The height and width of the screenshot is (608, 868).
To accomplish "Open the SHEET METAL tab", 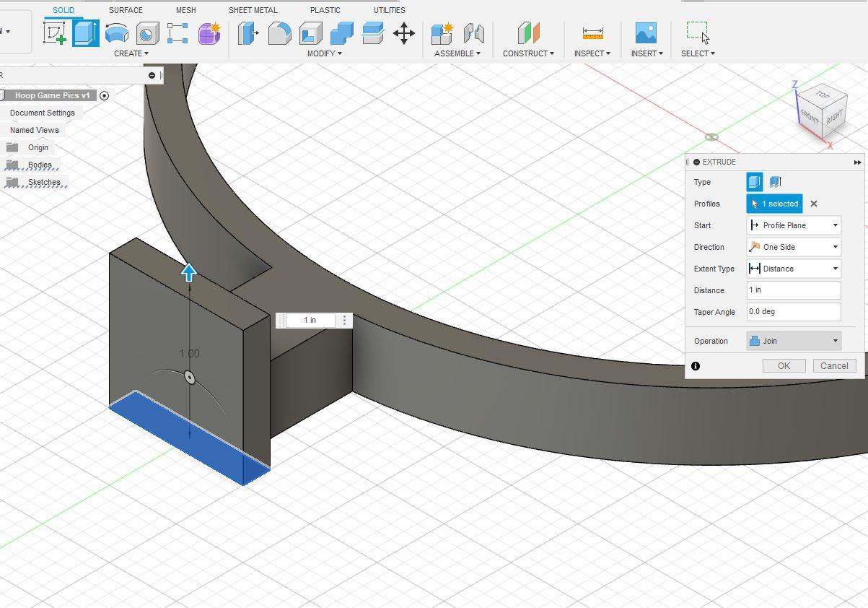I will (x=253, y=10).
